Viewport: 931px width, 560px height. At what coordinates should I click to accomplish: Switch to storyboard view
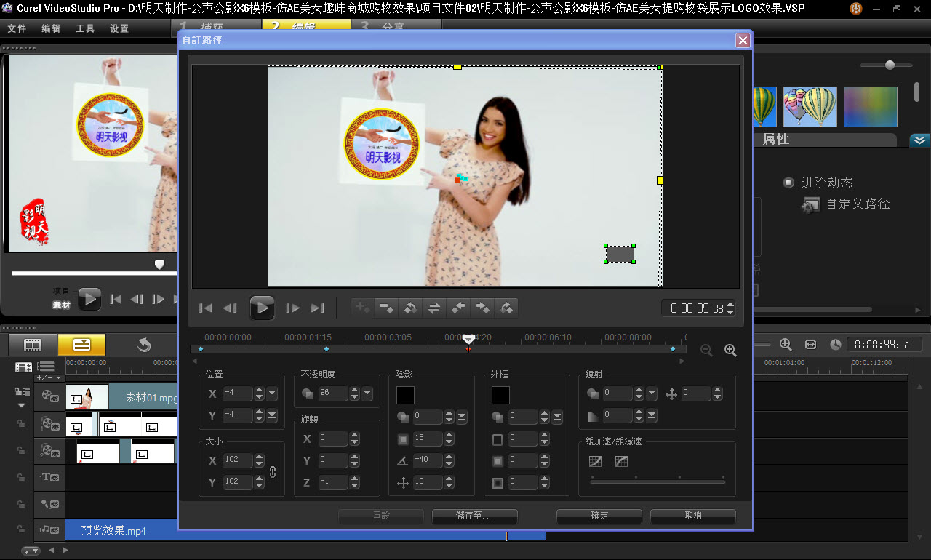click(33, 345)
